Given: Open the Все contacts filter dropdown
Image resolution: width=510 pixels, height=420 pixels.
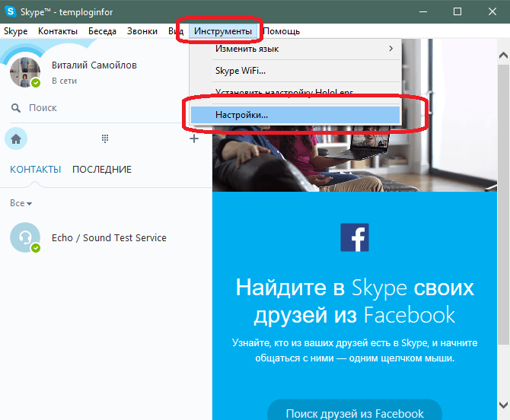Looking at the screenshot, I should (21, 203).
